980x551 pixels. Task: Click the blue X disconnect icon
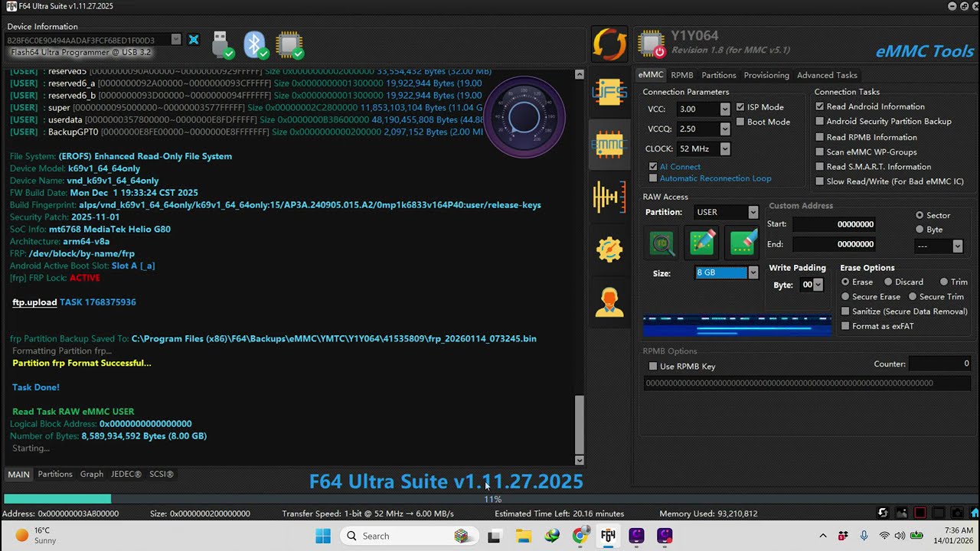tap(194, 40)
